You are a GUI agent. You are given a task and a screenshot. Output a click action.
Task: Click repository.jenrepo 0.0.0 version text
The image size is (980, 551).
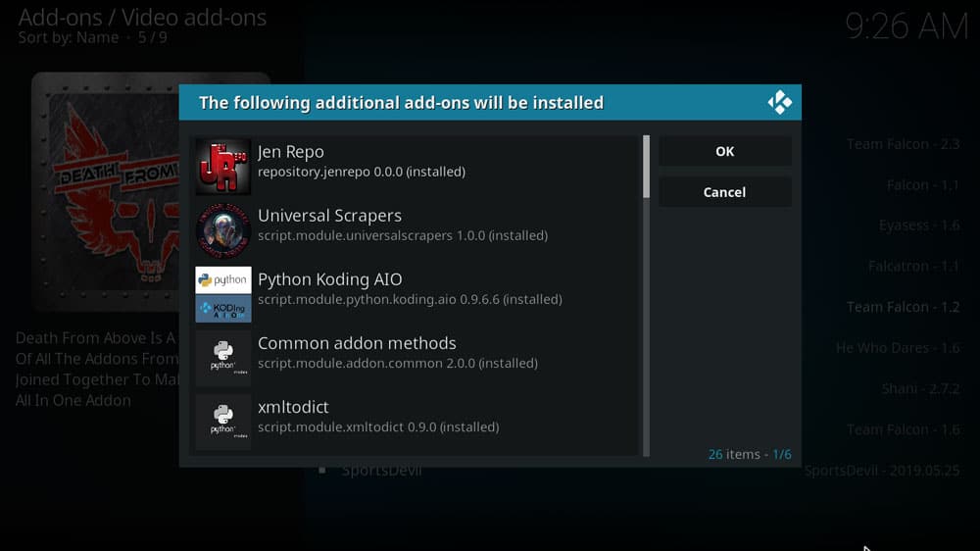(362, 172)
